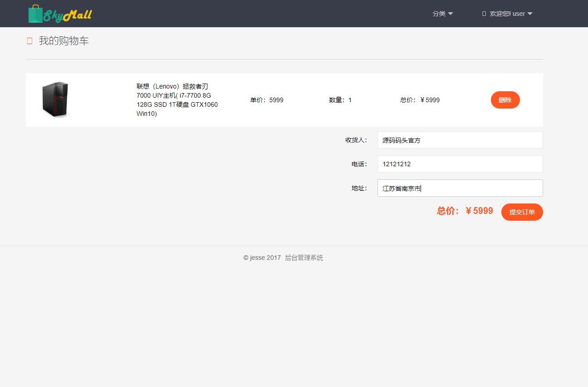Screen dimensions: 588x387
Task: Click the SkyMall shopping bag logo icon
Action: click(34, 13)
